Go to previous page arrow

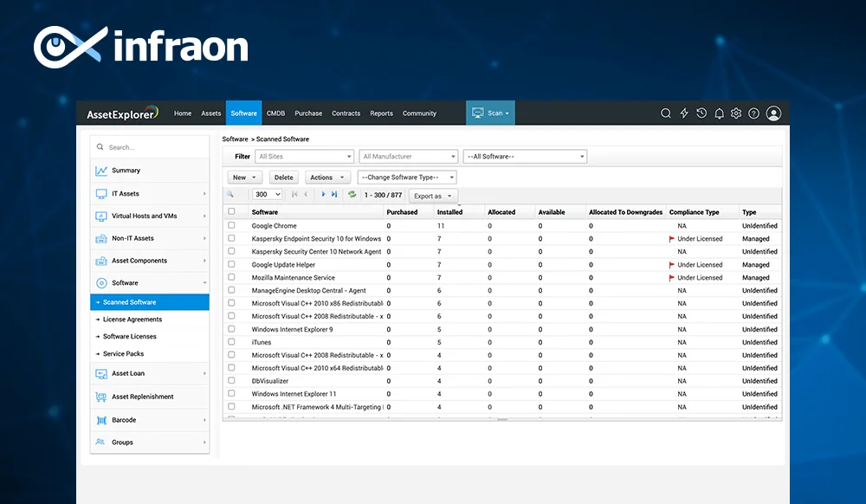point(306,194)
